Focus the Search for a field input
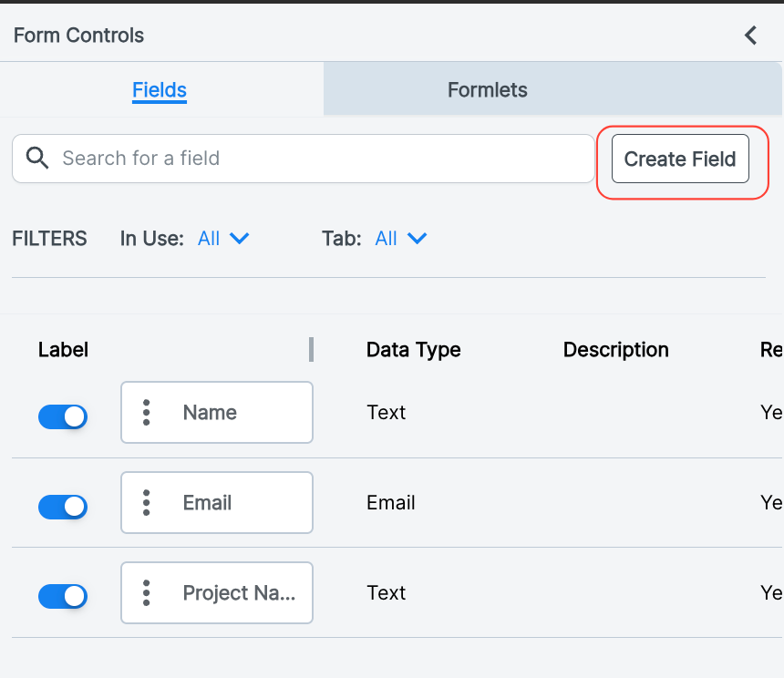The width and height of the screenshot is (784, 678). 303,159
